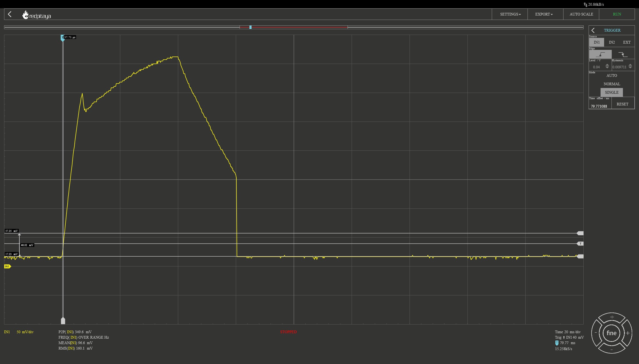
Task: Choose the falling edge trigger icon
Action: click(x=623, y=54)
